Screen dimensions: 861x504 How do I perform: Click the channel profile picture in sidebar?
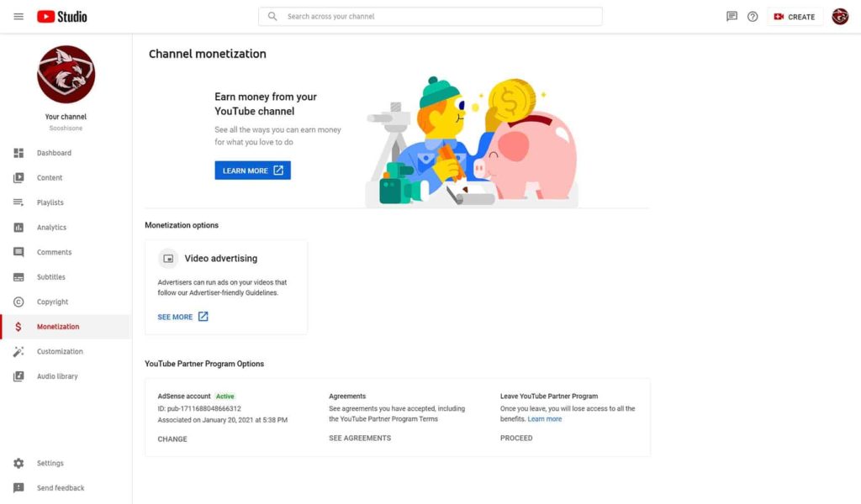66,75
